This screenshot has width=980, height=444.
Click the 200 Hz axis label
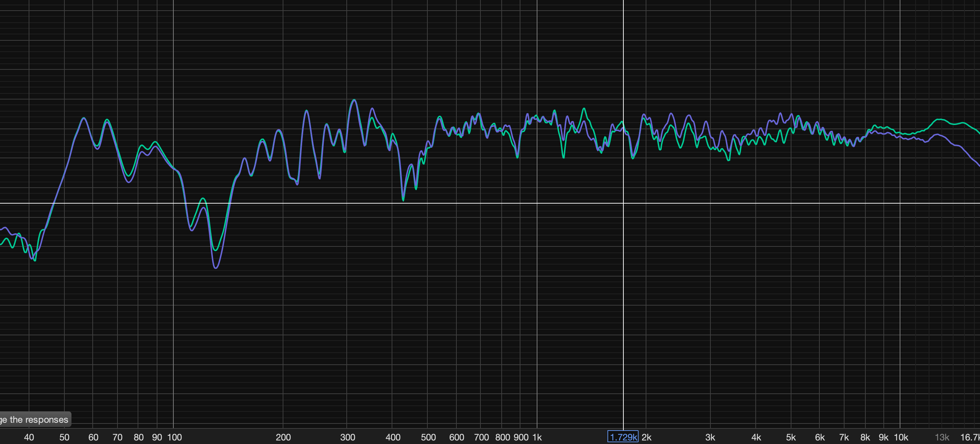pos(283,437)
